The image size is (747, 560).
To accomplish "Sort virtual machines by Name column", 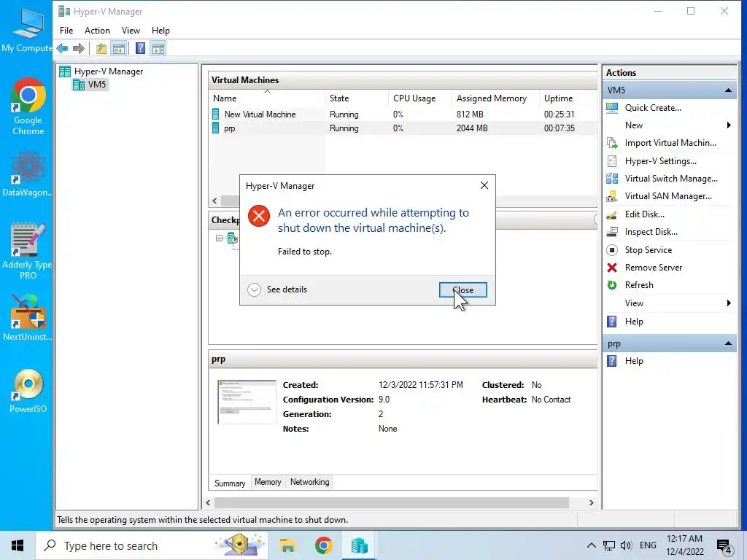I will tap(267, 98).
